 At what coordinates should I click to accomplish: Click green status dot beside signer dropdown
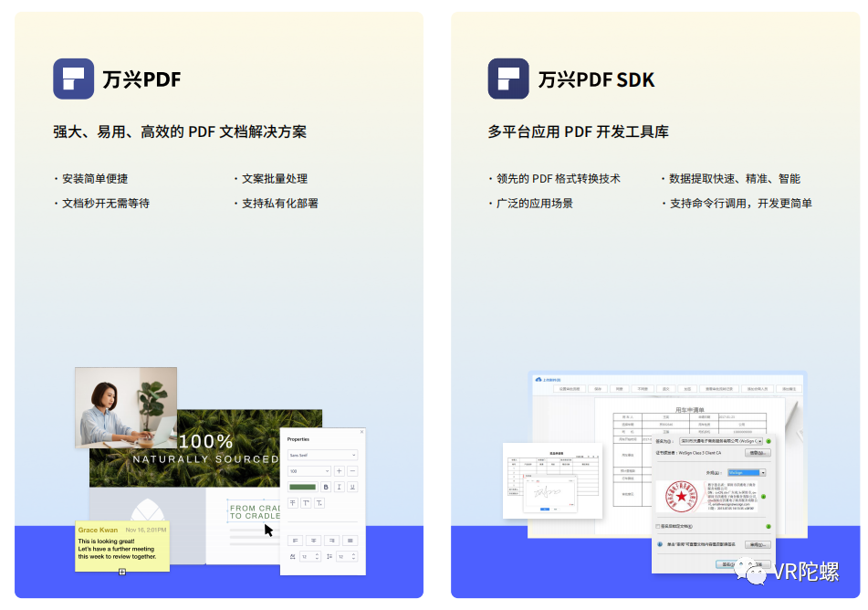[x=769, y=441]
